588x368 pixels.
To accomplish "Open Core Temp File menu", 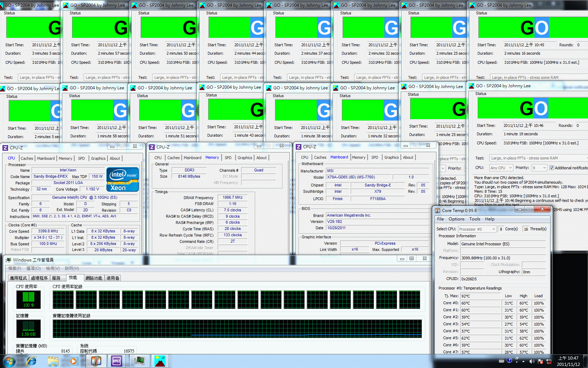I will point(440,219).
